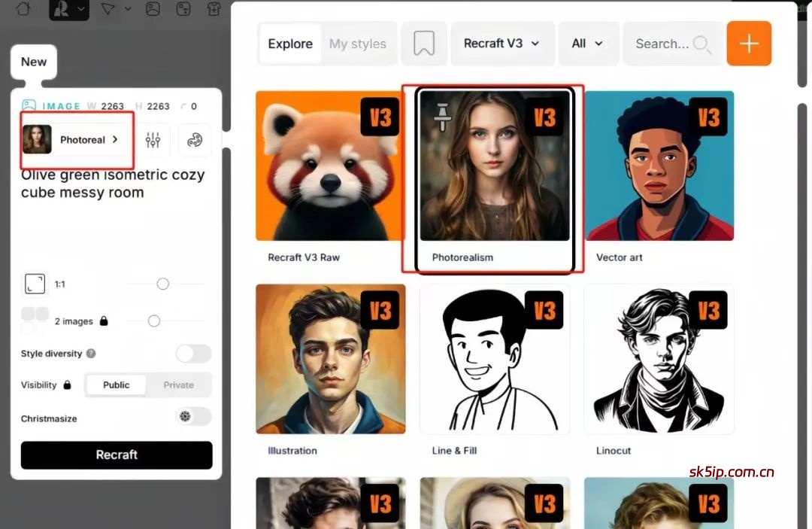Open the All filter dropdown

[588, 44]
